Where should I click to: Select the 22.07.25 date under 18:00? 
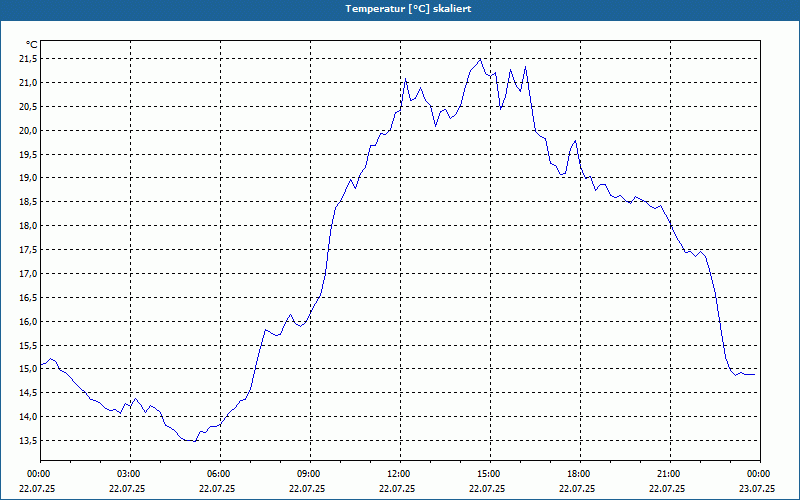577,488
